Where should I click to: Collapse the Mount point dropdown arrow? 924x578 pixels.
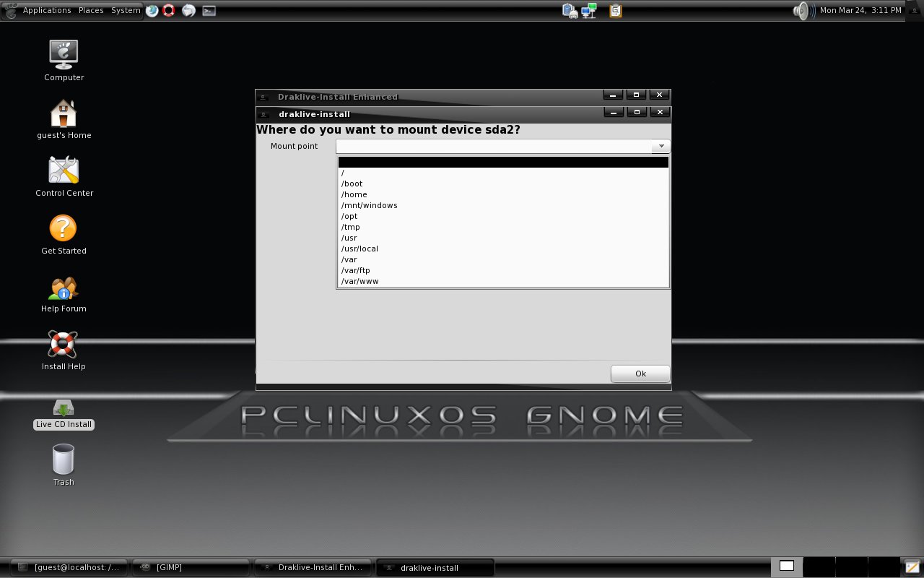click(x=661, y=146)
